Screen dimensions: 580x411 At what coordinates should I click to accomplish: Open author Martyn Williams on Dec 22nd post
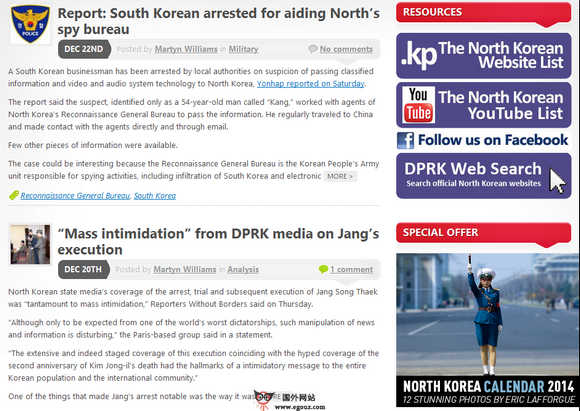coord(186,49)
